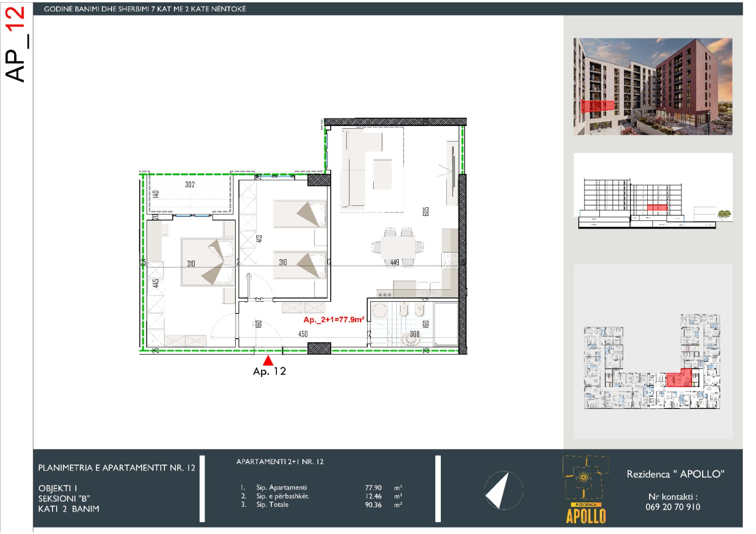The height and width of the screenshot is (534, 756).
Task: Click the Sip. Totale value 90.36
Action: 373,505
